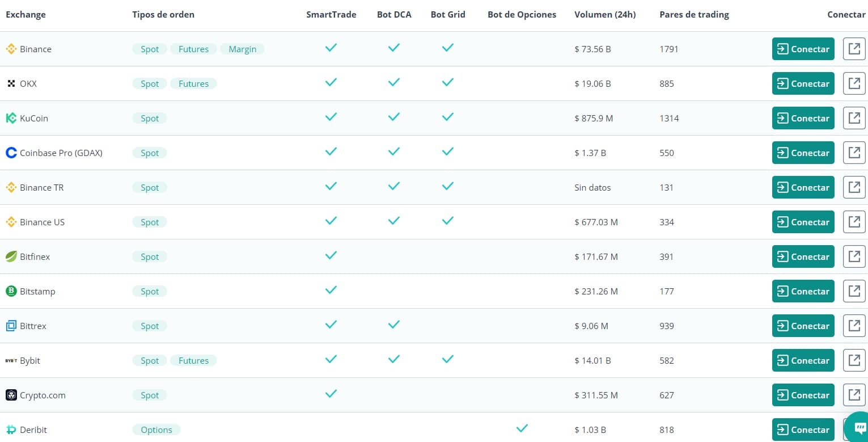The width and height of the screenshot is (868, 442).
Task: Connect the Bitfinex exchange
Action: (x=803, y=256)
